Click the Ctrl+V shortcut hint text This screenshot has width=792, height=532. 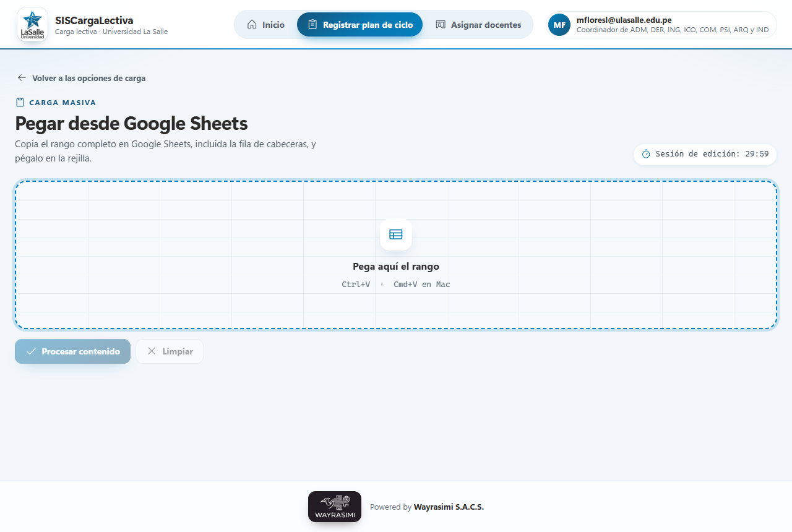coord(356,285)
